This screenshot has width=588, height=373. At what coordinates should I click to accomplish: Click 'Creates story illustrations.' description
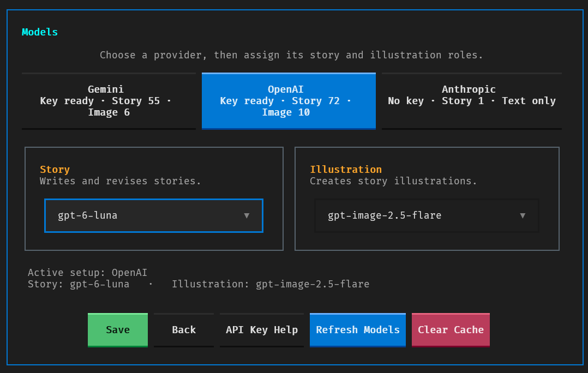[x=393, y=181]
